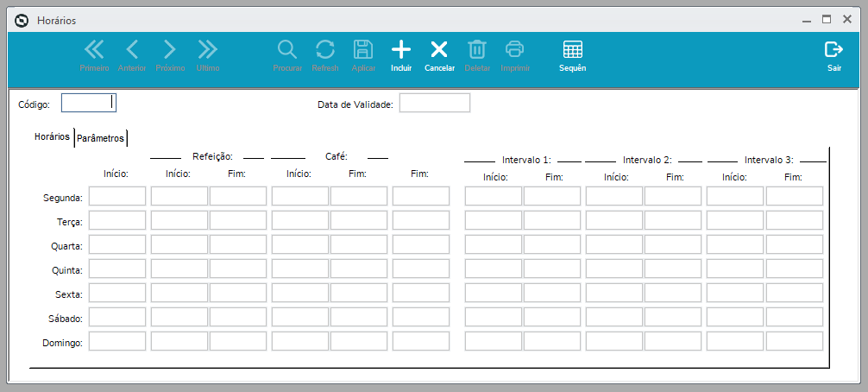Click Quarta Intervalo 1 Fim field

[552, 244]
